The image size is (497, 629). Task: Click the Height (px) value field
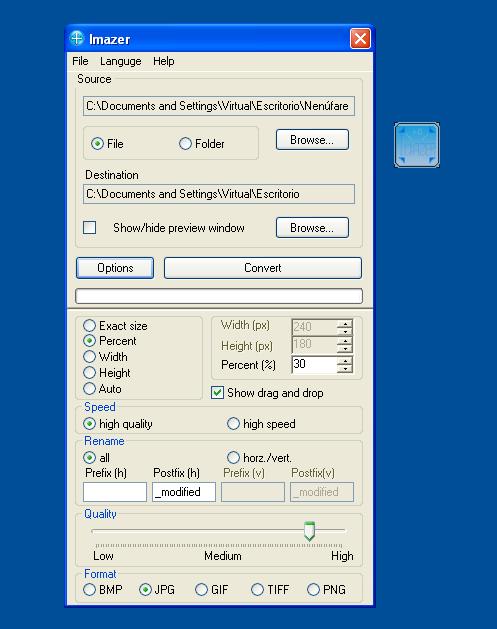314,345
